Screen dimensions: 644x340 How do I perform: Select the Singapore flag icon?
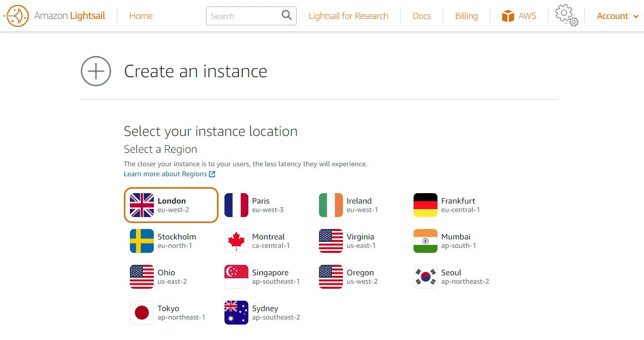236,277
